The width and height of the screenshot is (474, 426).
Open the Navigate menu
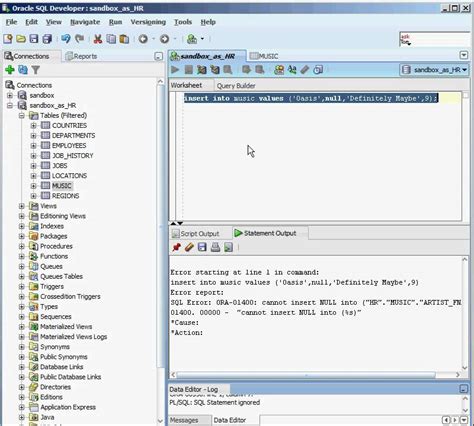[x=85, y=22]
